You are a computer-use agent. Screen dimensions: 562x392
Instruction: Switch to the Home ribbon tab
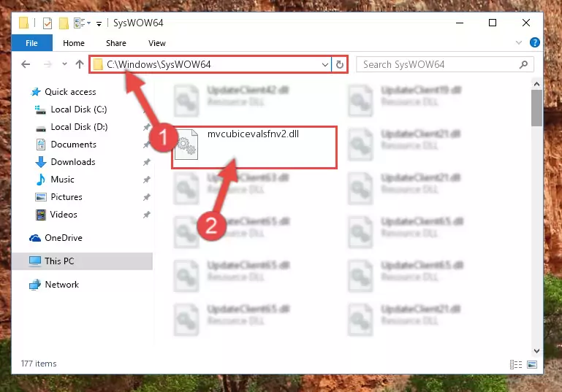point(74,43)
